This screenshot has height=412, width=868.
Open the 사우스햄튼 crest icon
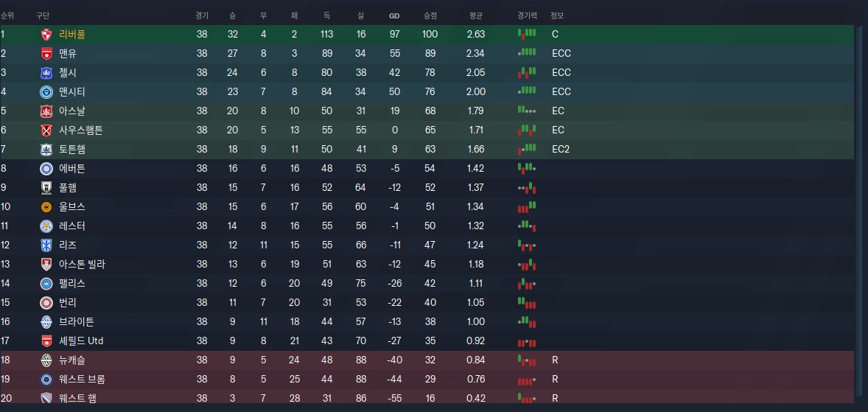(x=46, y=130)
